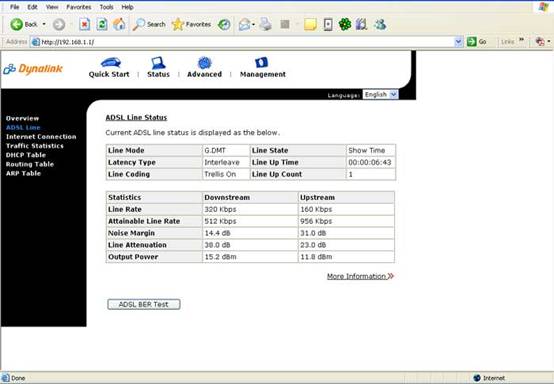Open Traffic Statistics in sidebar

tap(35, 146)
